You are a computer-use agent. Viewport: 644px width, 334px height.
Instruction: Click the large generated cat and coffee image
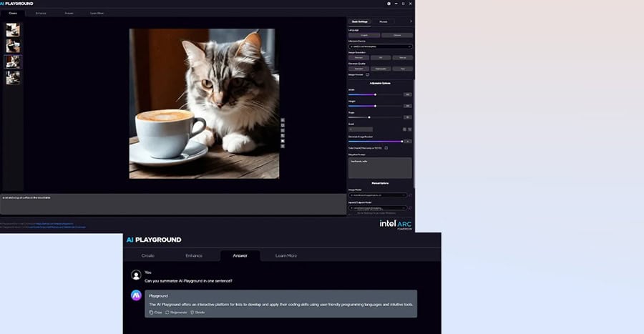tap(204, 104)
